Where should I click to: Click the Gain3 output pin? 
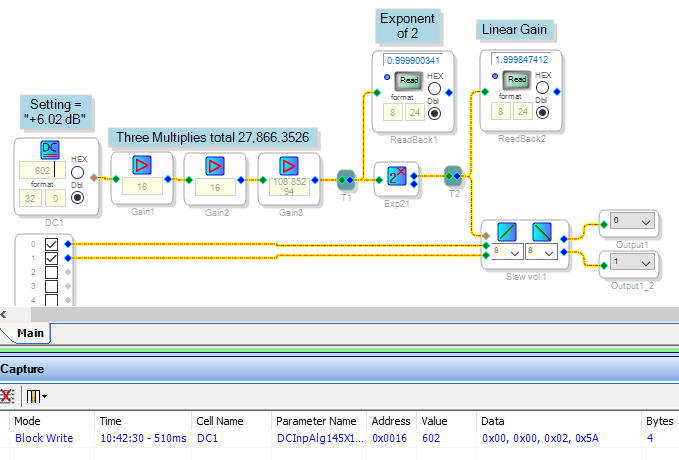tap(315, 180)
